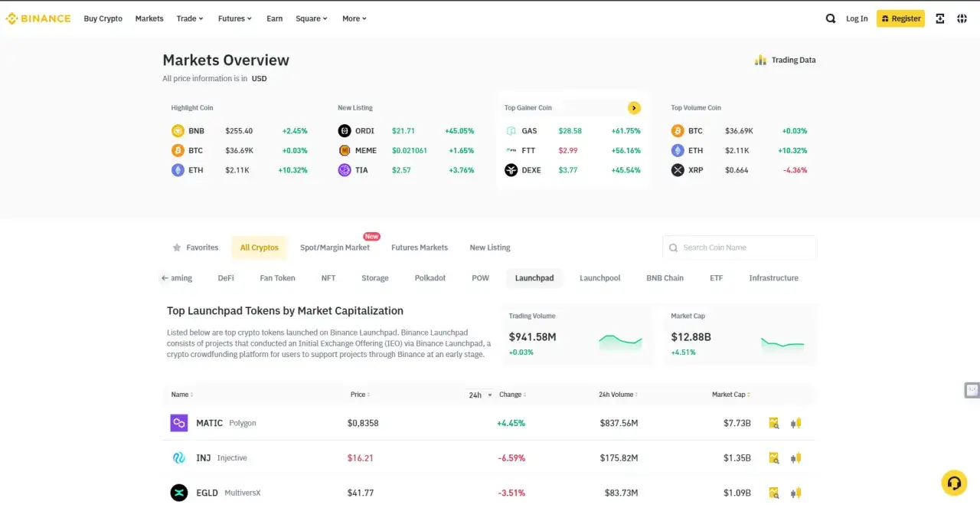Click the EGLD MultiversX logo icon
This screenshot has width=980, height=508.
point(179,493)
